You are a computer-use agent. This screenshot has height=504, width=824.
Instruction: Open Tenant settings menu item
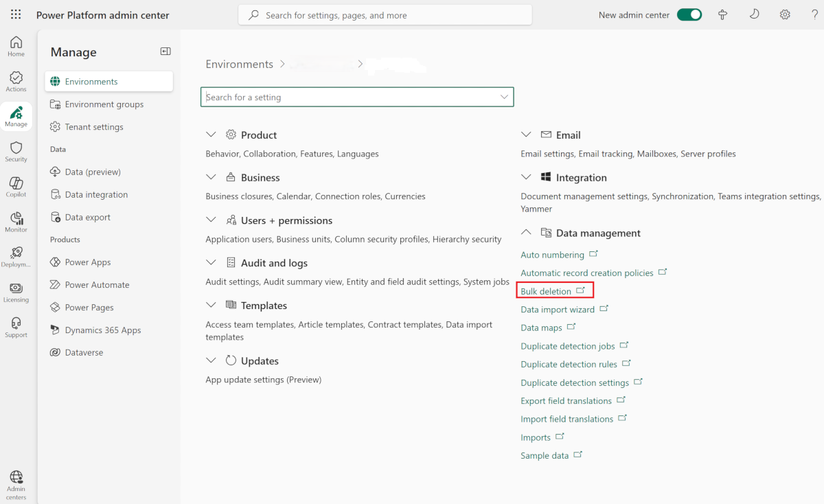point(94,127)
